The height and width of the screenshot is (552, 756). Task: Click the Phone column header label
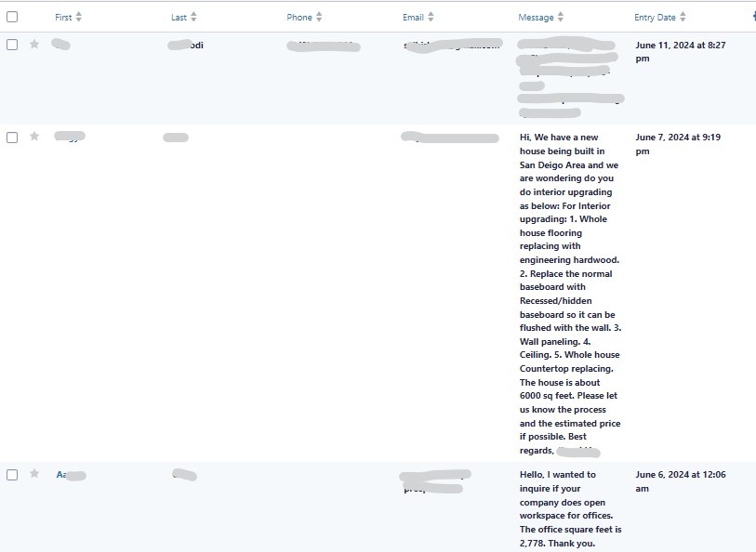pos(299,18)
